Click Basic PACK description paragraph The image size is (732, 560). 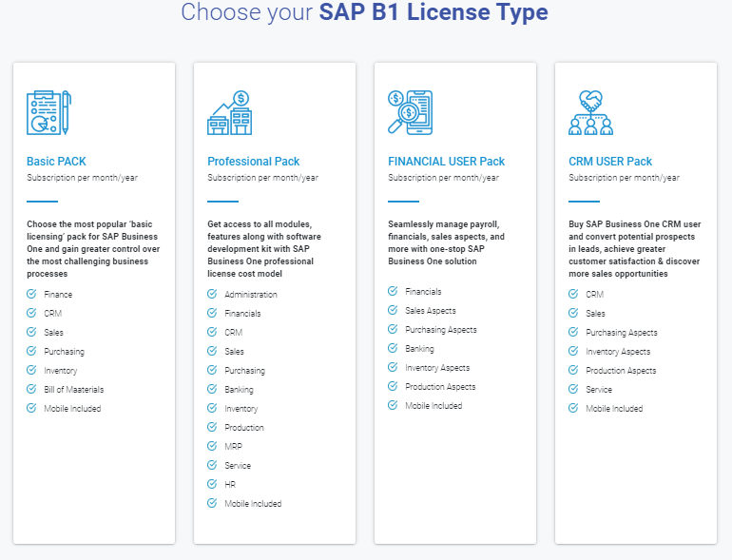pos(93,249)
